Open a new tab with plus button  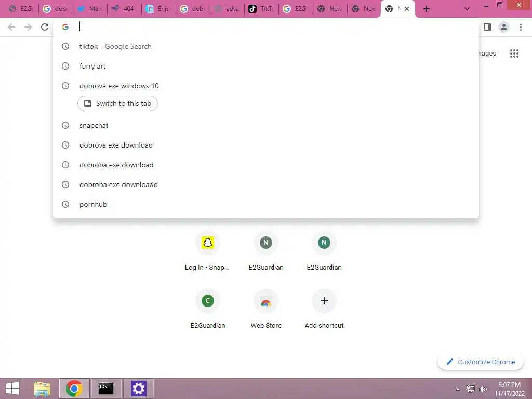point(427,9)
